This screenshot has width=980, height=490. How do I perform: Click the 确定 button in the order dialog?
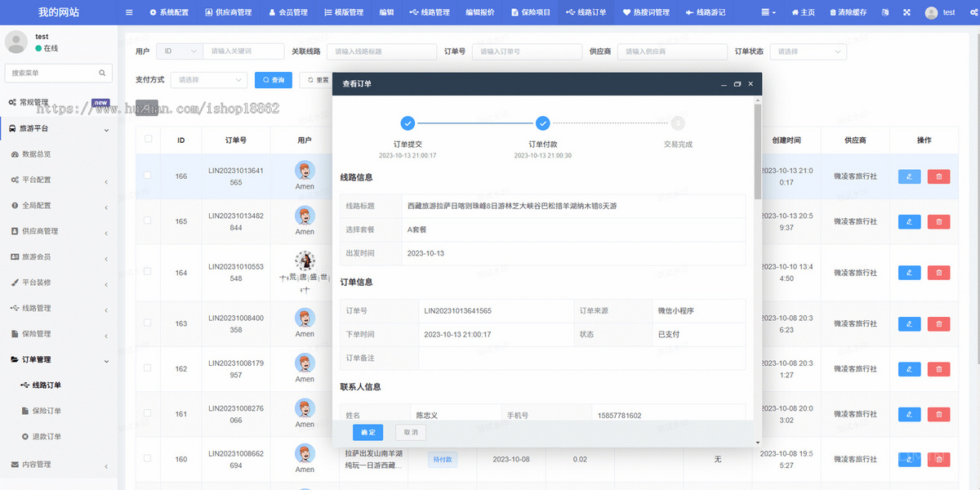(367, 432)
